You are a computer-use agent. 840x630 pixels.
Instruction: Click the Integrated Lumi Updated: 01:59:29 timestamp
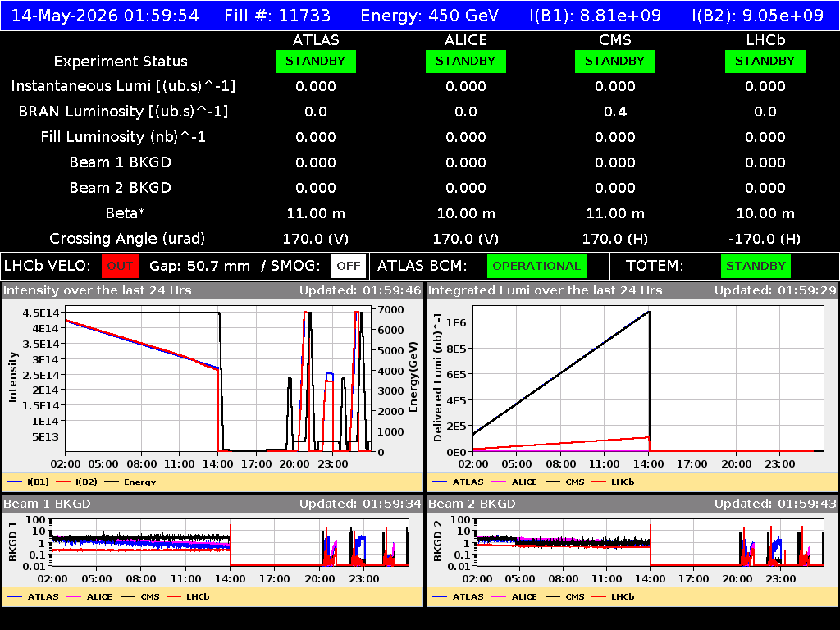pyautogui.click(x=775, y=290)
